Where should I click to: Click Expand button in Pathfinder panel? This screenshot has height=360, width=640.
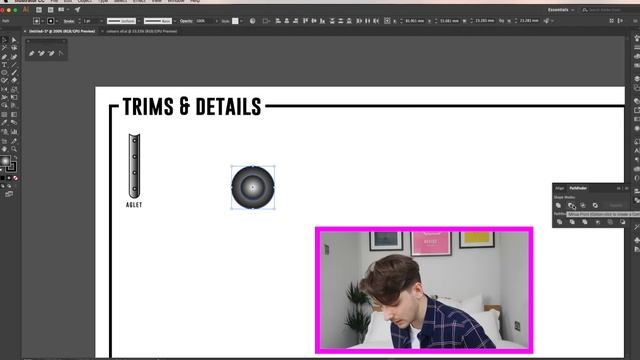(616, 205)
